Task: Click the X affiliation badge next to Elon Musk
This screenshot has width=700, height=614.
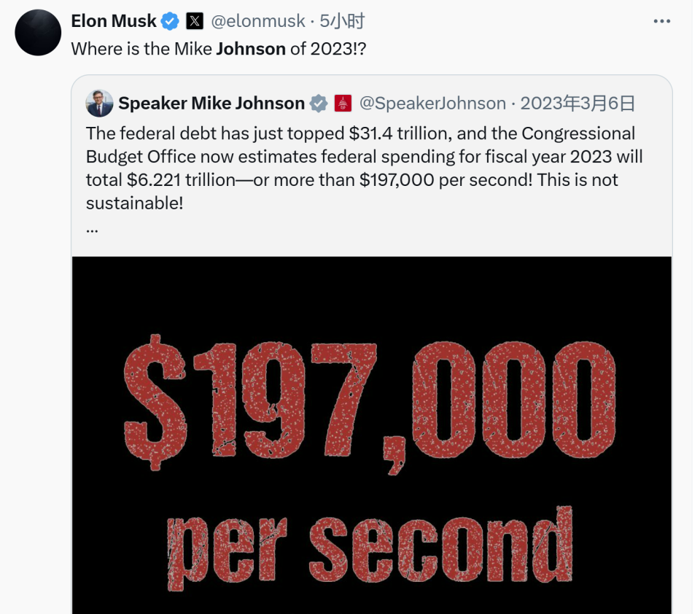Action: pyautogui.click(x=194, y=21)
